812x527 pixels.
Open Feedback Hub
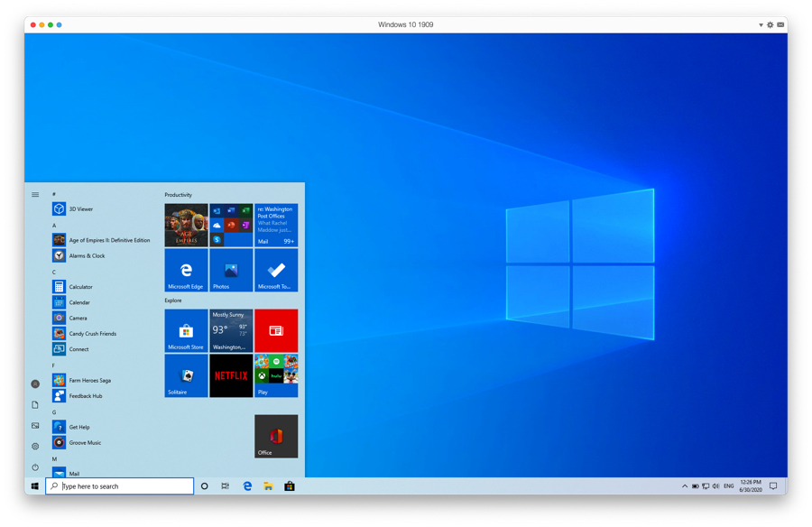(101, 395)
